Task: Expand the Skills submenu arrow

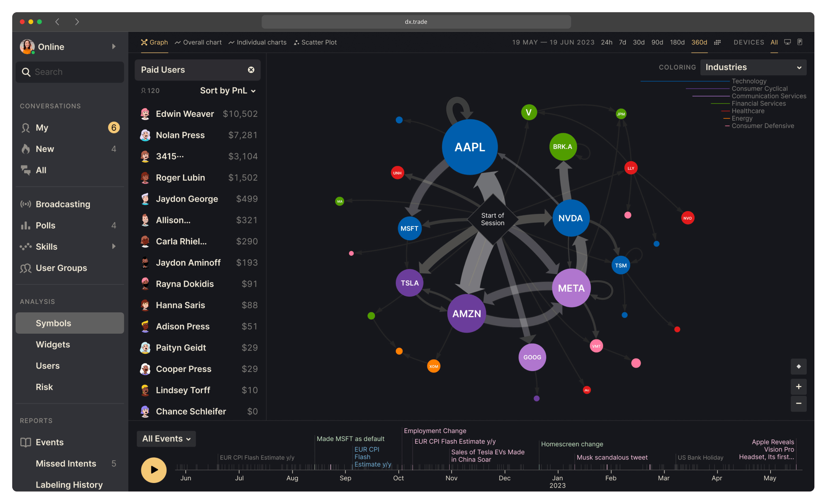Action: tap(114, 247)
